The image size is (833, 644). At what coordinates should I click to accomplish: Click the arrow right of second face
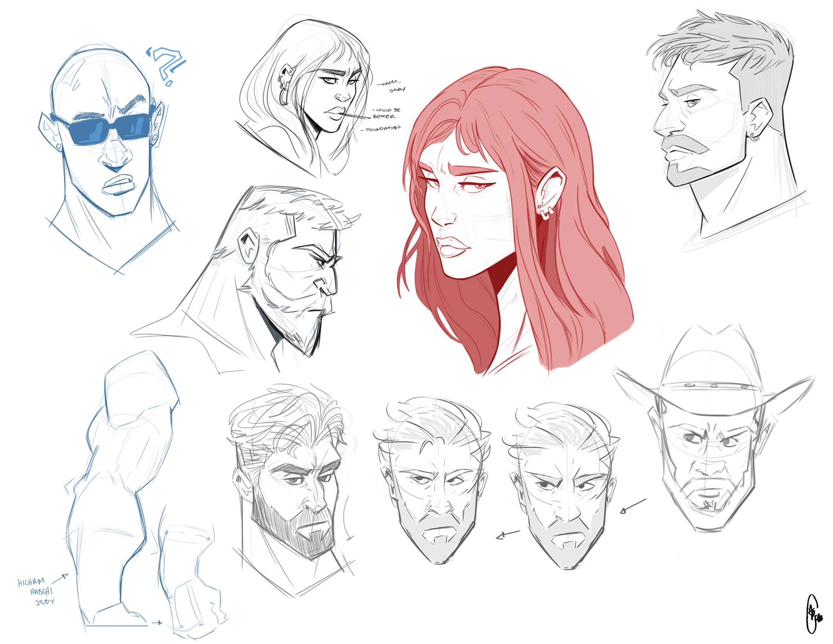click(x=633, y=506)
